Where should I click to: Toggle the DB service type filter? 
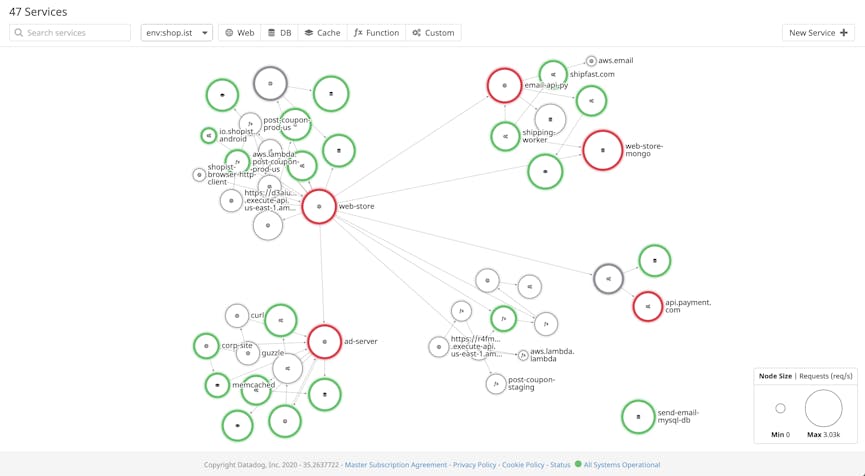point(279,33)
